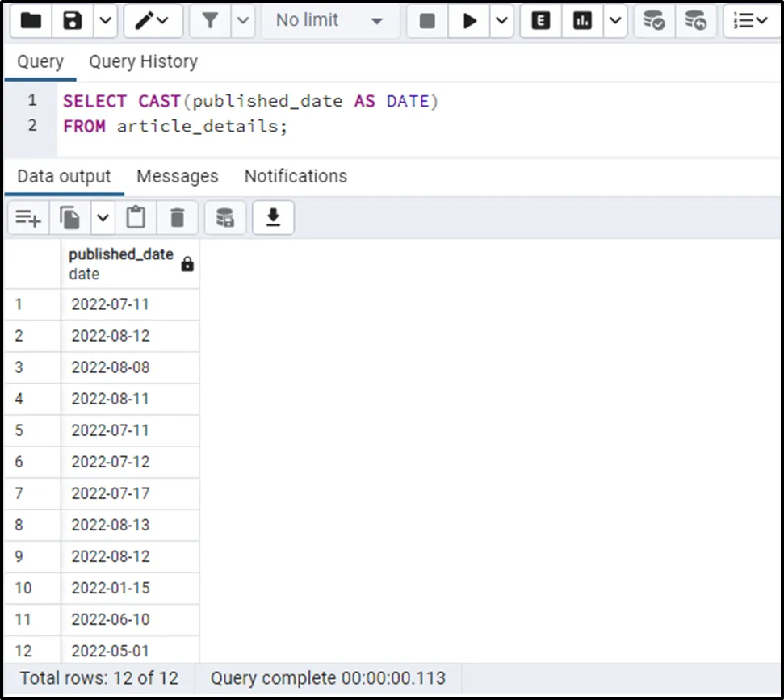Image resolution: width=784 pixels, height=700 pixels.
Task: Click the Save File floppy disk icon
Action: (73, 21)
